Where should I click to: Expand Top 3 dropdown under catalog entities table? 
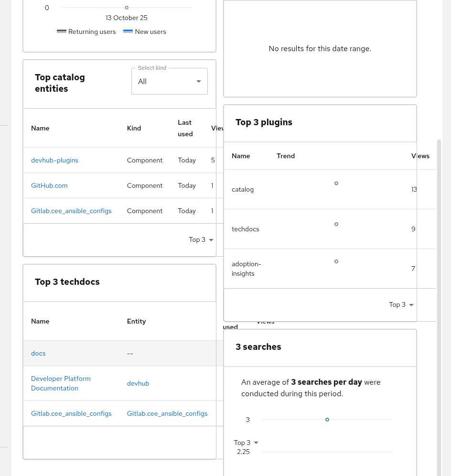tap(201, 240)
